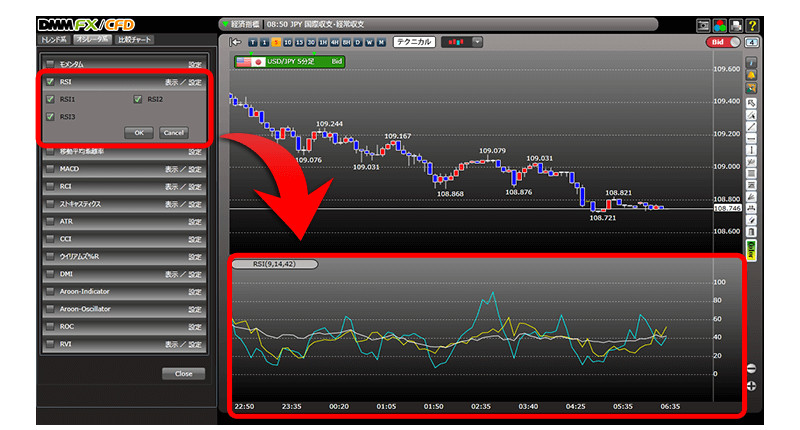Select the diagonal trend line drawing tool
This screenshot has width=800, height=430.
click(752, 127)
